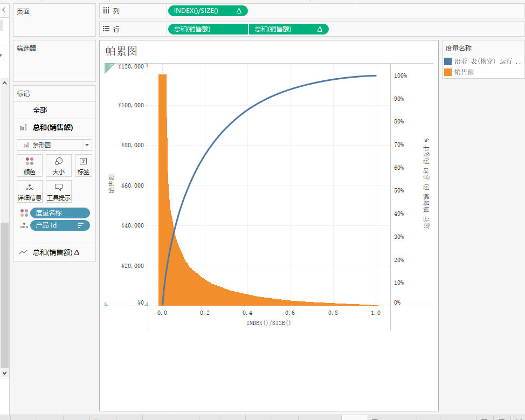Click the Detail (详细信息) marks button
The height and width of the screenshot is (420, 525).
(30, 191)
